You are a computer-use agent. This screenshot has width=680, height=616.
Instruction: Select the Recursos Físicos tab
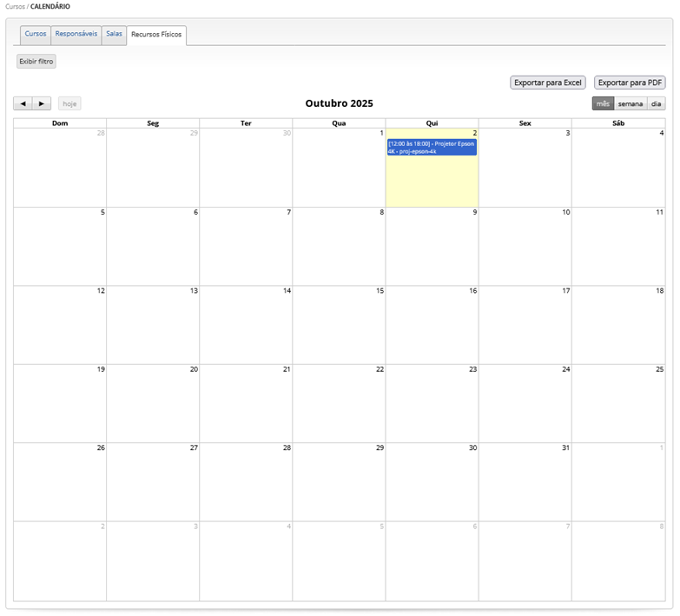[156, 35]
